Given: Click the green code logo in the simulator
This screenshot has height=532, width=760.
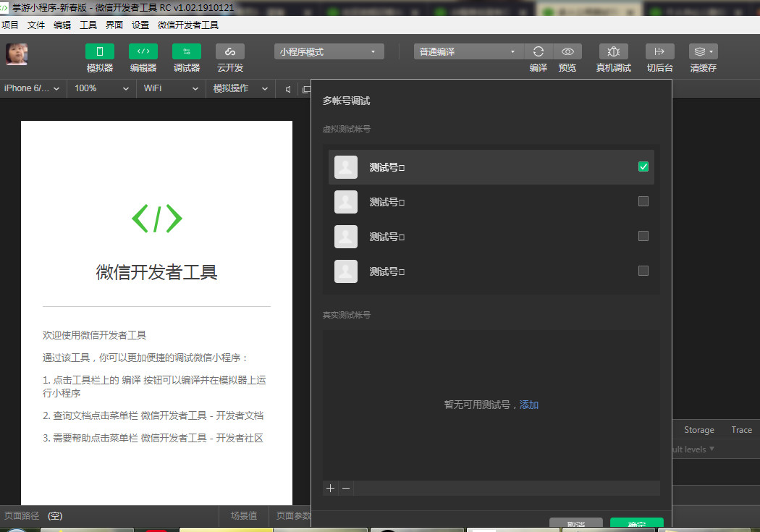Looking at the screenshot, I should pos(157,218).
